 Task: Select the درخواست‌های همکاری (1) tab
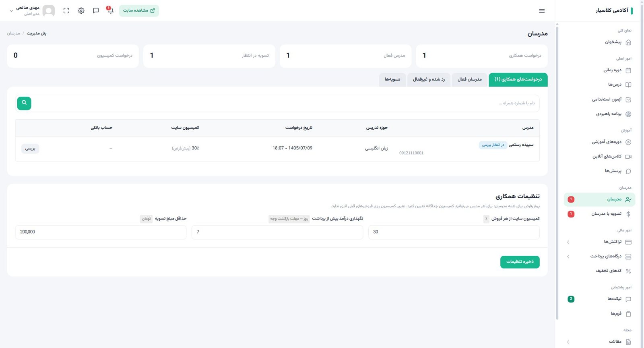(x=518, y=80)
